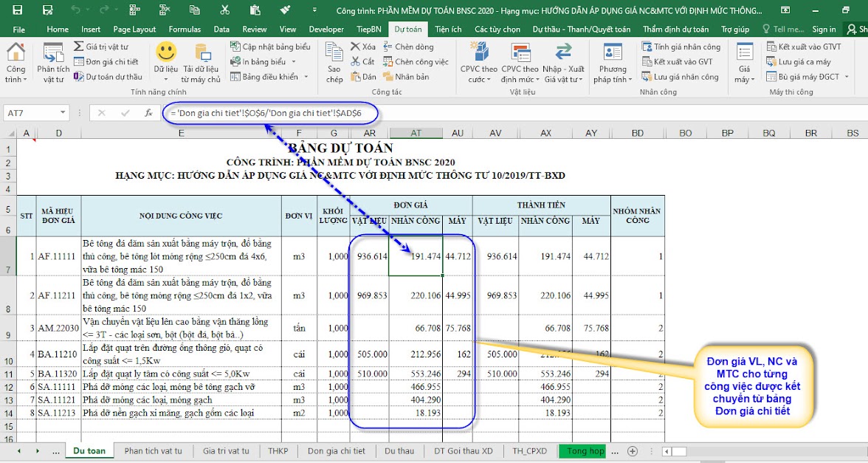Viewport: 868px width, 463px height.
Task: Click the Cắt scissors tool
Action: click(x=362, y=61)
